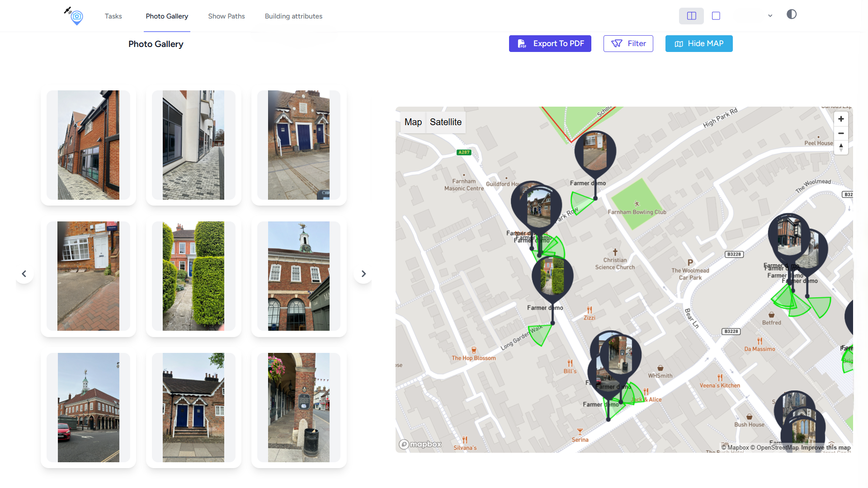Viewport: 868px width, 488px height.
Task: Zoom in on the map
Action: click(841, 119)
